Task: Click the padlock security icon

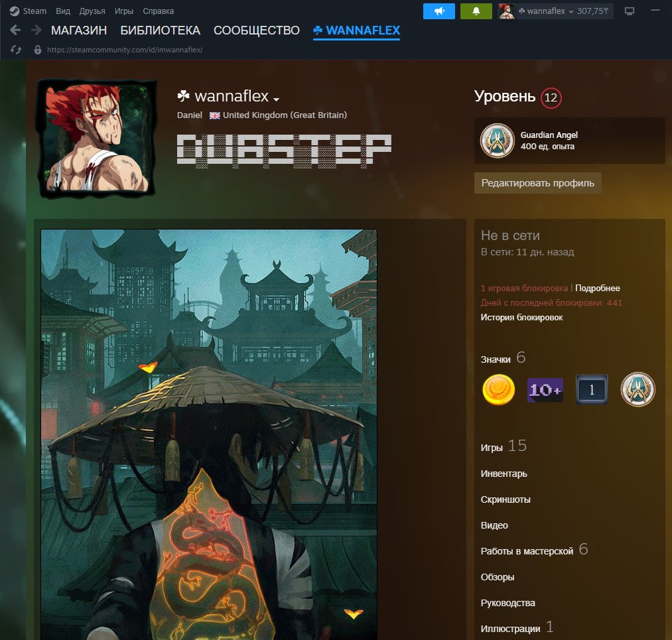Action: point(38,50)
